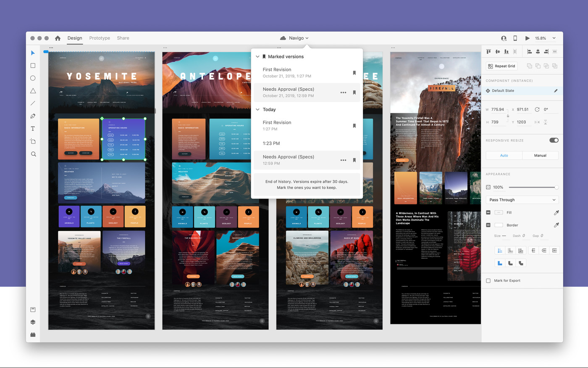The height and width of the screenshot is (368, 588).
Task: Choose the miter join button
Action: coord(500,263)
